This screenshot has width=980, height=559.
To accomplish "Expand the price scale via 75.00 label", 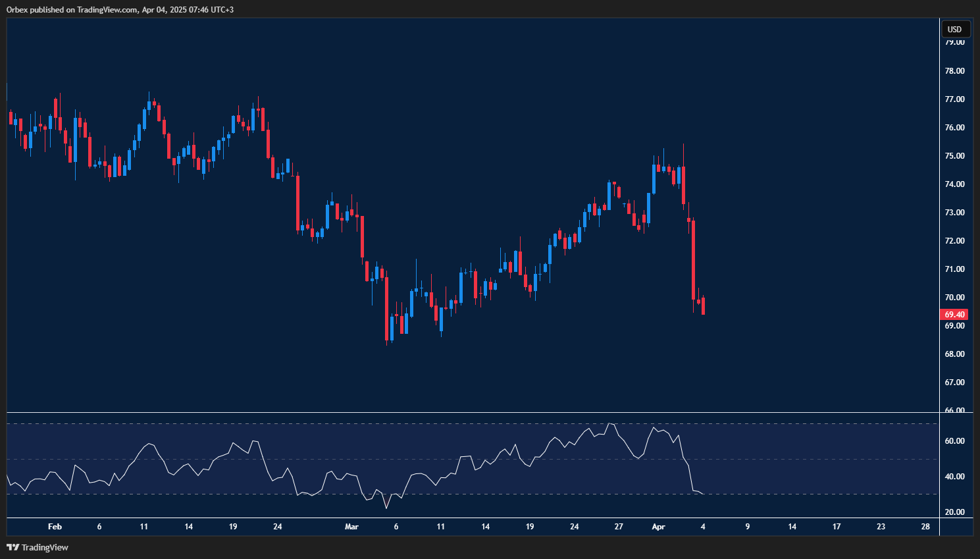I will click(x=954, y=157).
